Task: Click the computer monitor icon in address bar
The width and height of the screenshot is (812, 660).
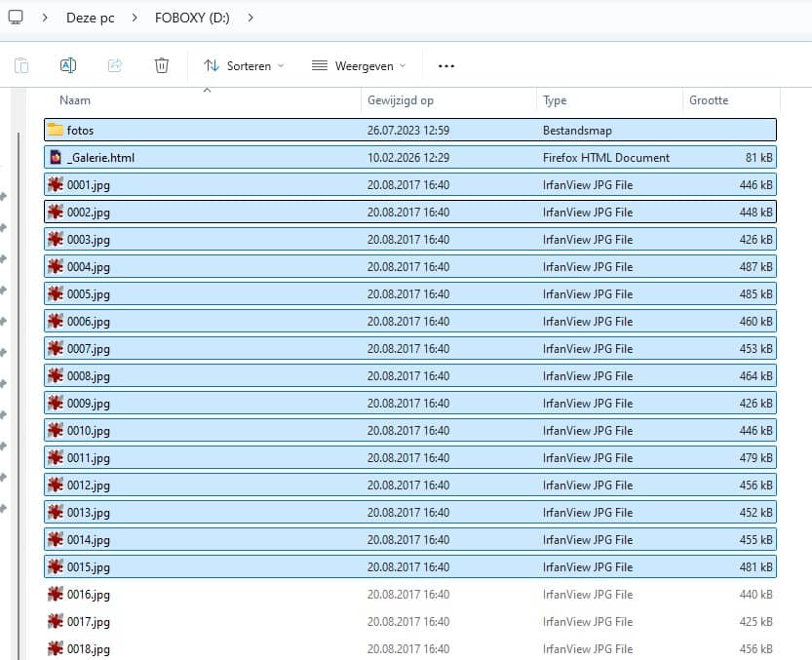Action: coord(16,17)
